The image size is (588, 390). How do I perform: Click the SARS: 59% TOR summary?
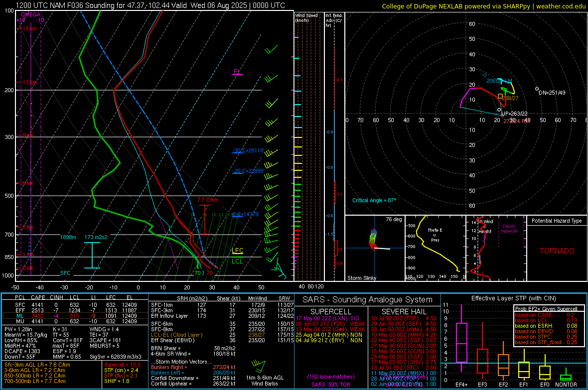[331, 385]
